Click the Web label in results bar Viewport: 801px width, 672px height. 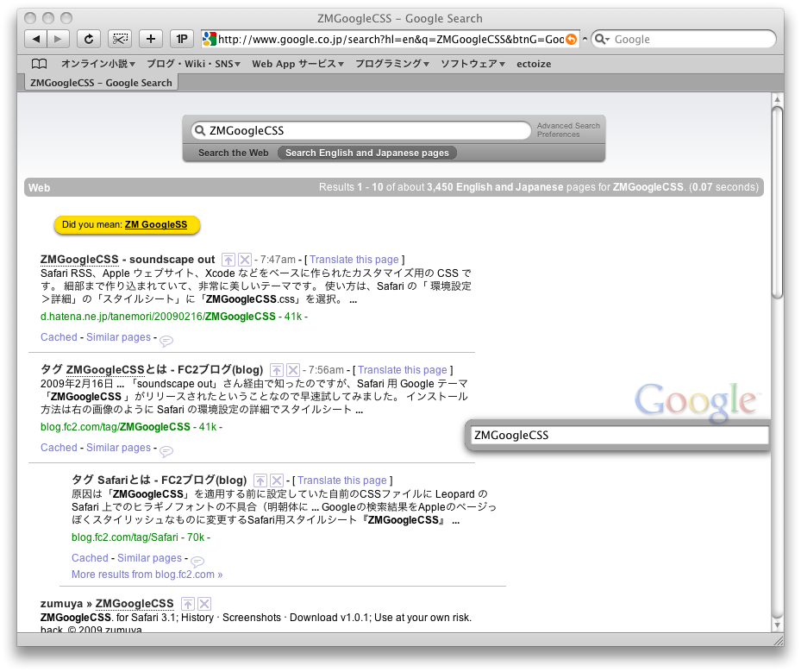tap(40, 187)
